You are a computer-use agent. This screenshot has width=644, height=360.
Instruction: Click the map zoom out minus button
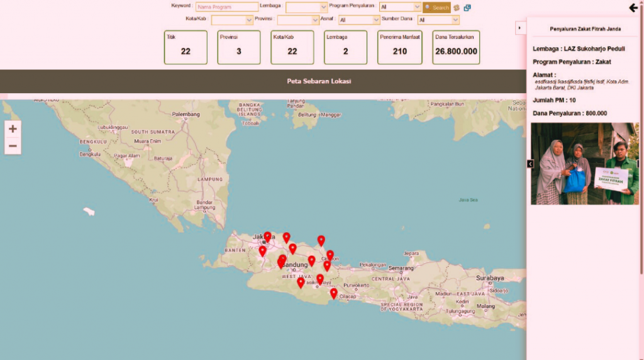(x=13, y=147)
